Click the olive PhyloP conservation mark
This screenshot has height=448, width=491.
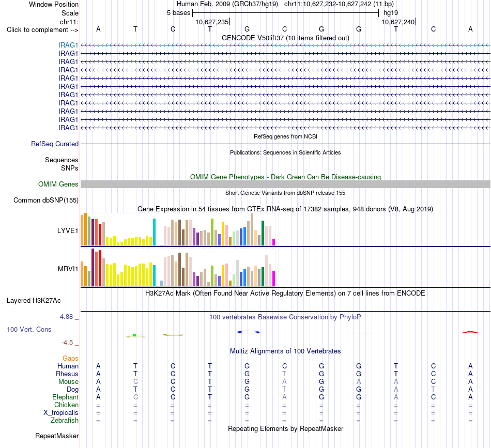pos(173,335)
